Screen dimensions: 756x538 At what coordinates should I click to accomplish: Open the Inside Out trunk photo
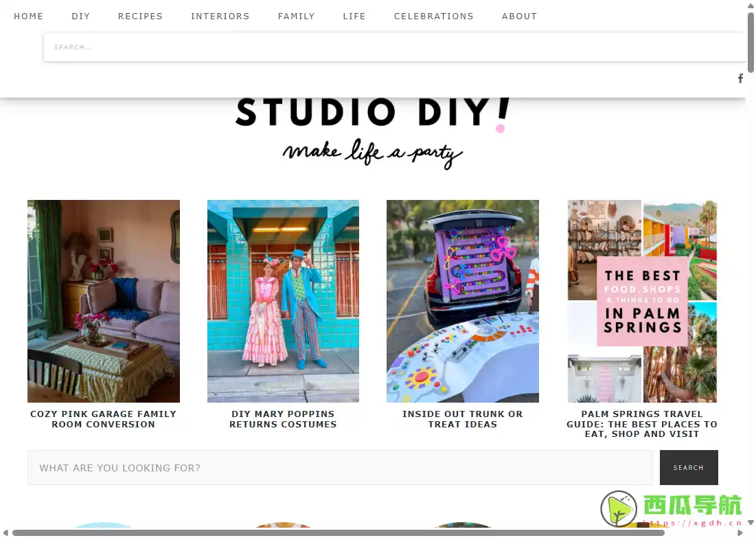point(463,301)
